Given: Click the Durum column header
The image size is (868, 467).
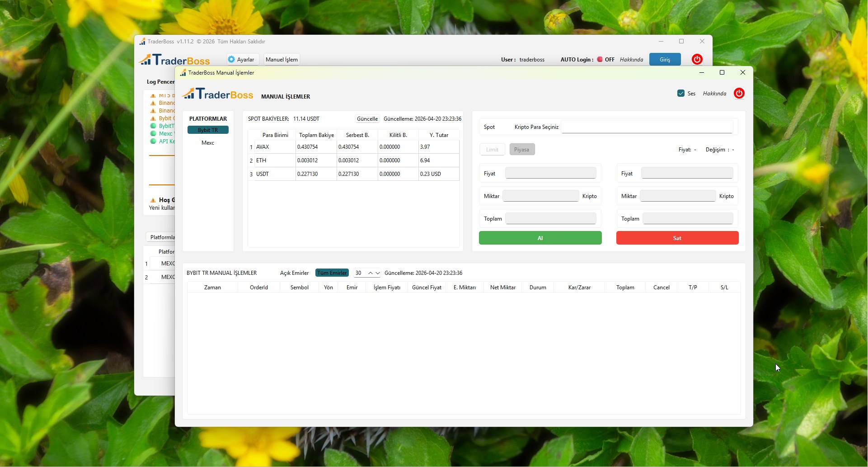Looking at the screenshot, I should coord(538,288).
